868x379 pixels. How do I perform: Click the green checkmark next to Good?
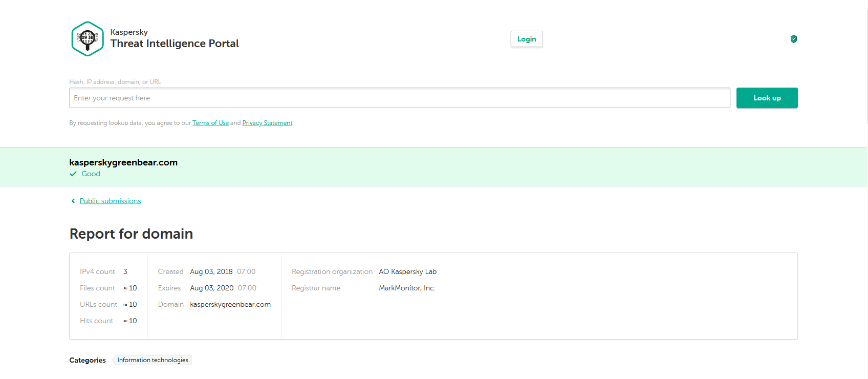pos(73,174)
